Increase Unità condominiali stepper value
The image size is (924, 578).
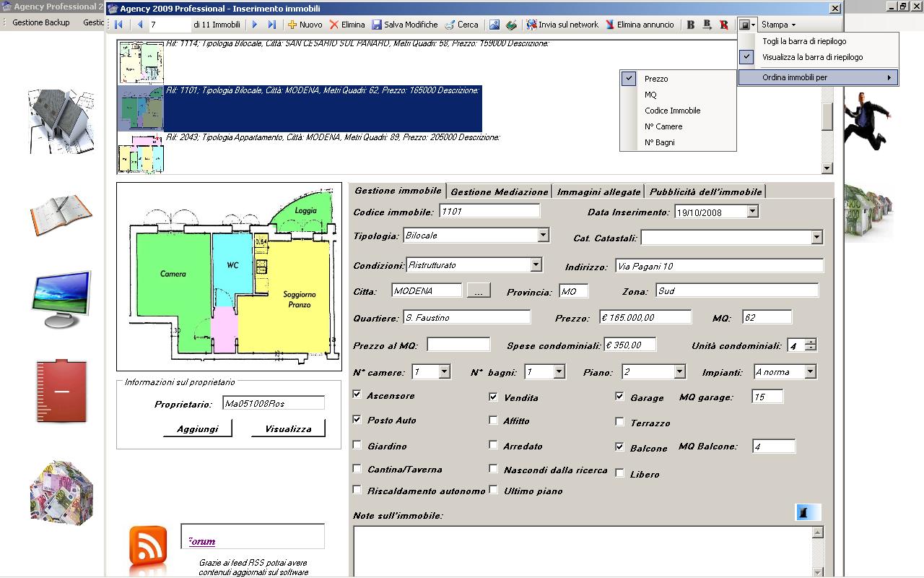[x=811, y=342]
